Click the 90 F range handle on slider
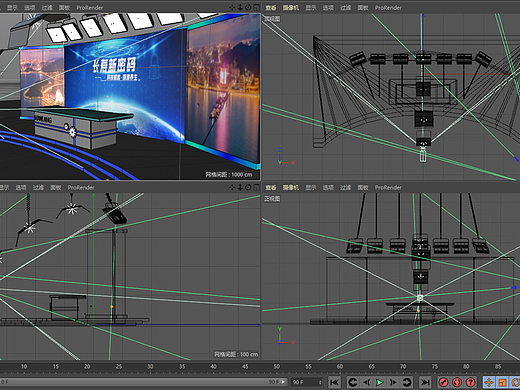The height and width of the screenshot is (390, 520). pyautogui.click(x=276, y=382)
